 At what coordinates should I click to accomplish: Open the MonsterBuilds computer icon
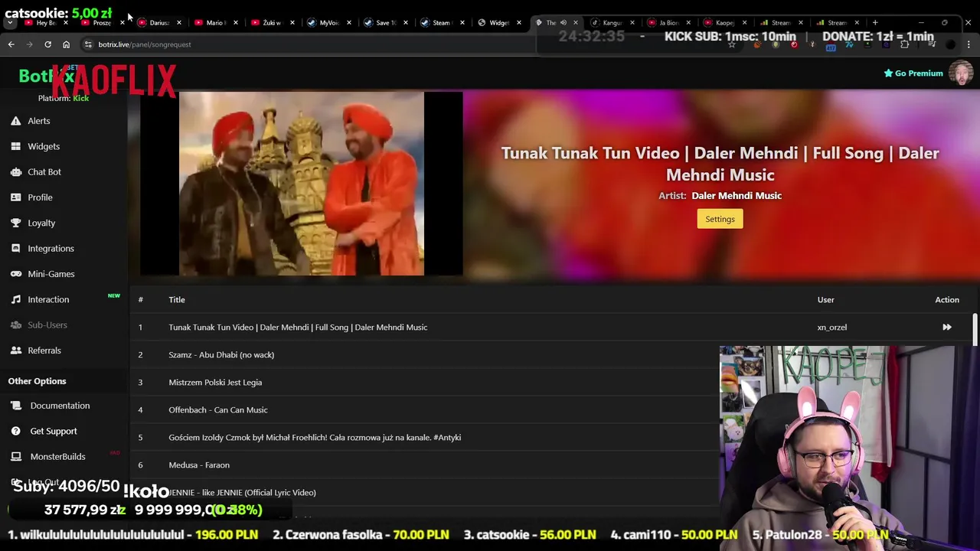[x=15, y=457]
